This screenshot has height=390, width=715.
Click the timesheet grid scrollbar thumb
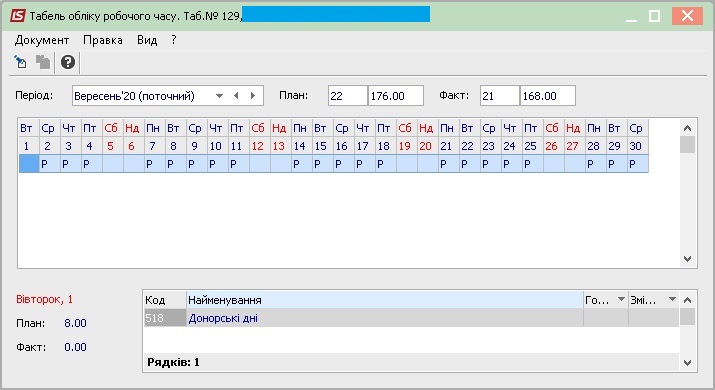tap(687, 145)
